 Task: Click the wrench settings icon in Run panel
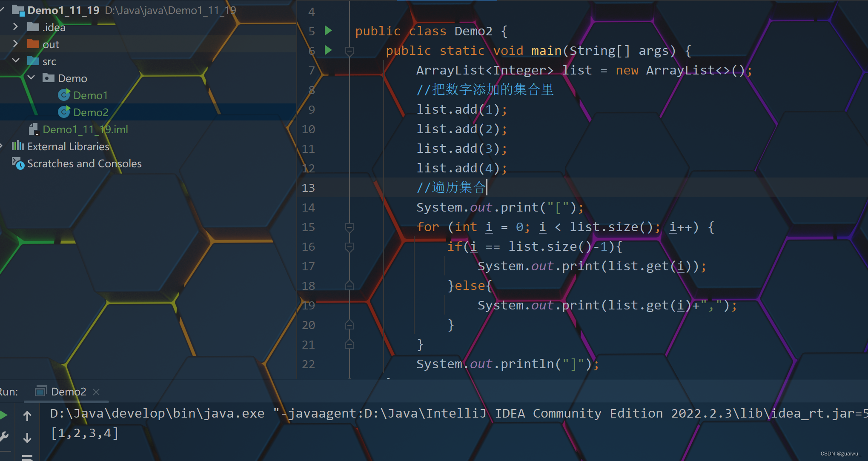(x=4, y=436)
